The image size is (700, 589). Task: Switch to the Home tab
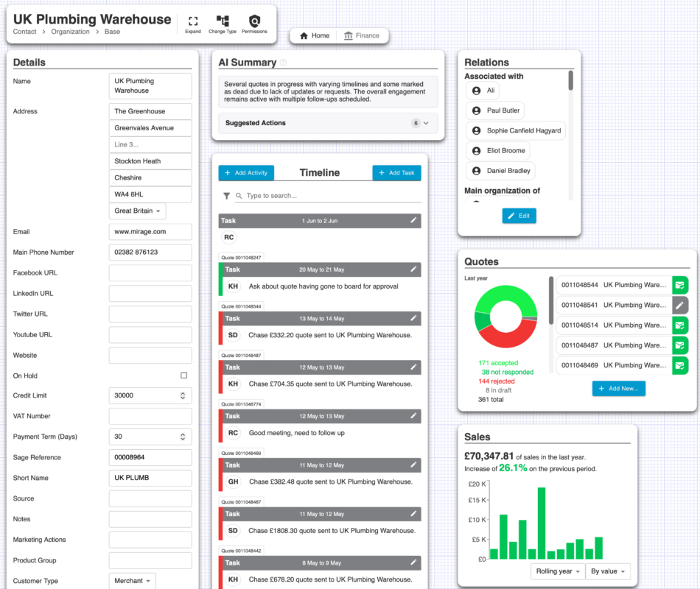click(x=315, y=35)
